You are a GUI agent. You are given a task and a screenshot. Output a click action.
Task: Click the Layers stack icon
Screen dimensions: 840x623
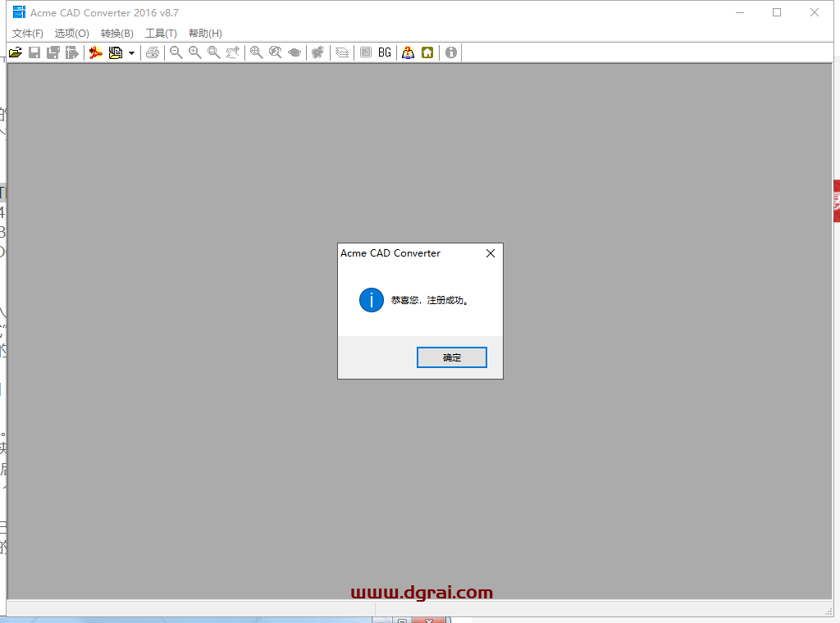tap(342, 52)
